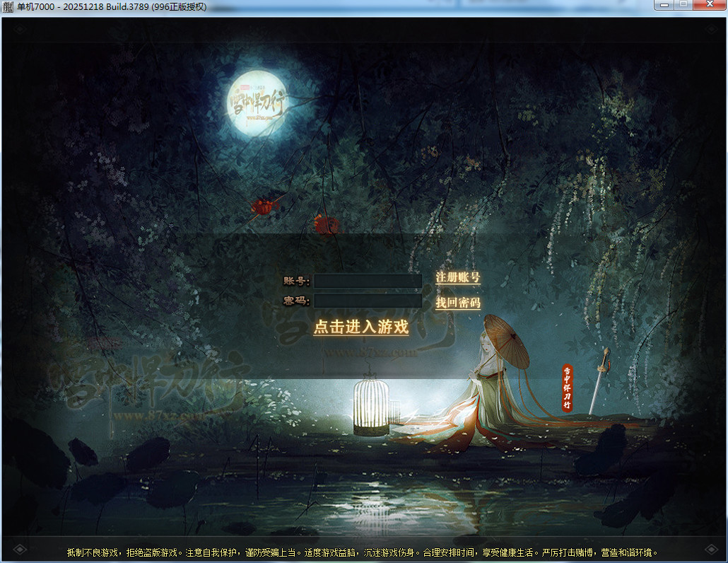
Task: Click the bottom-left diamond corner ornament
Action: pos(19,549)
